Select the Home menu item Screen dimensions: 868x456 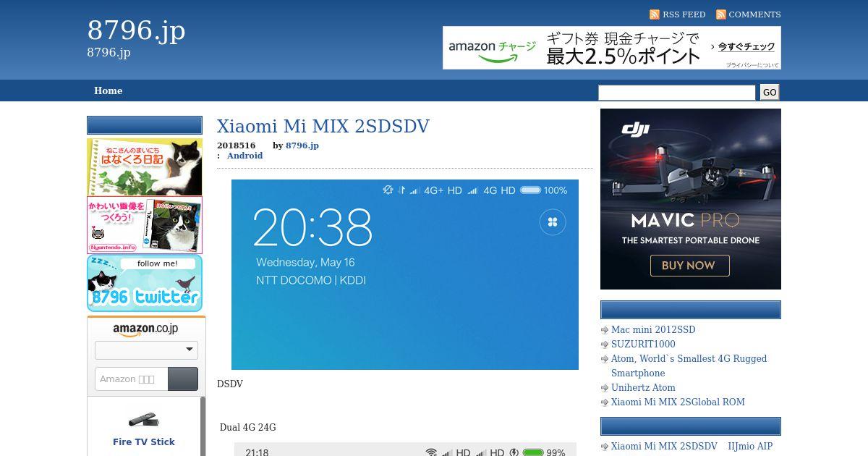coord(108,90)
